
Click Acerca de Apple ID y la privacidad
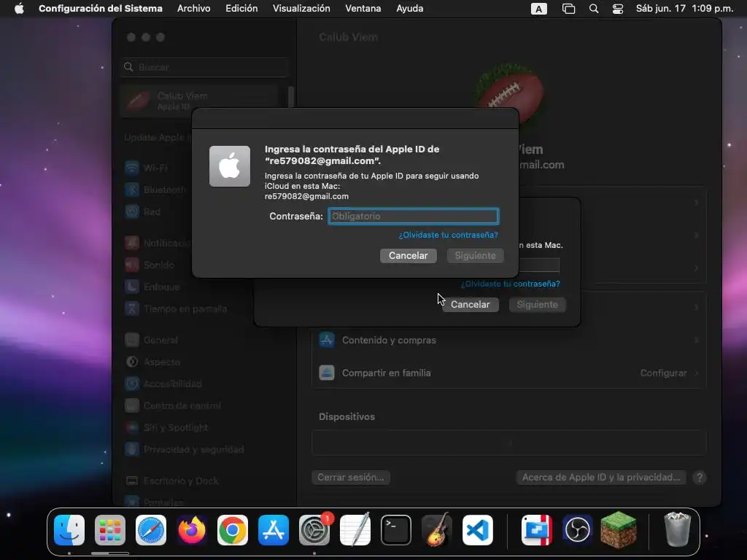[601, 478]
